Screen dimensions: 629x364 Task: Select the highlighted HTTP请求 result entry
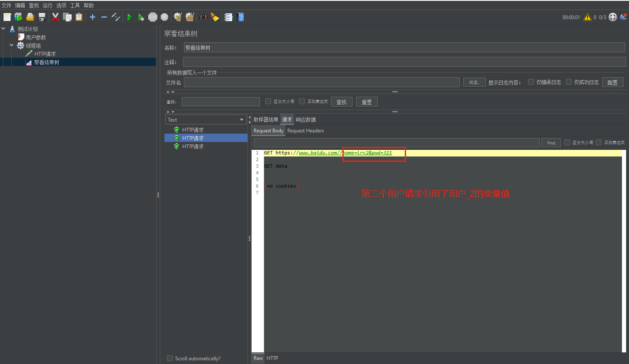(x=206, y=138)
